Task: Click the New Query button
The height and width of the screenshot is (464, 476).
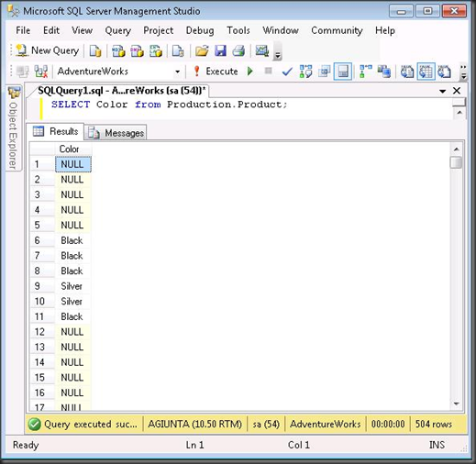Action: [x=48, y=50]
